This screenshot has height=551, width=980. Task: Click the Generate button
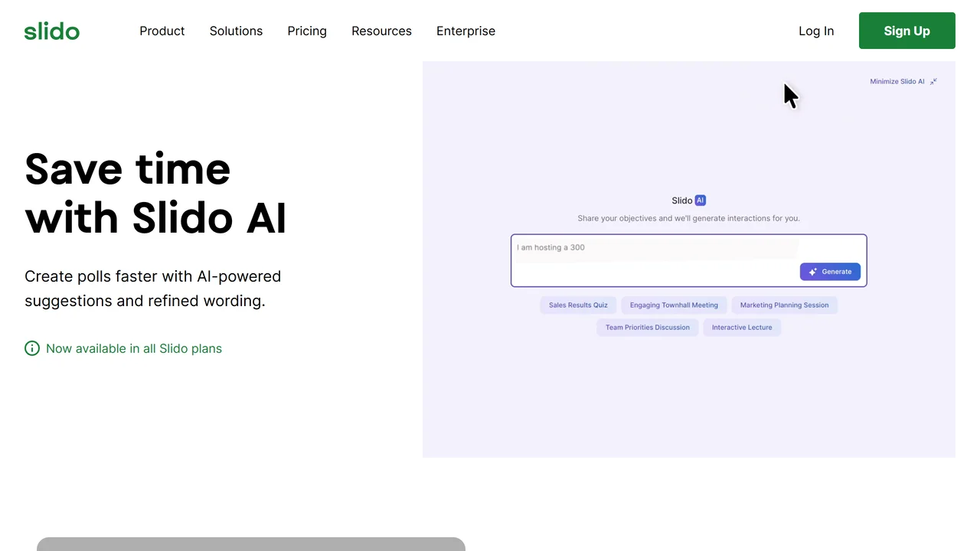pyautogui.click(x=830, y=272)
